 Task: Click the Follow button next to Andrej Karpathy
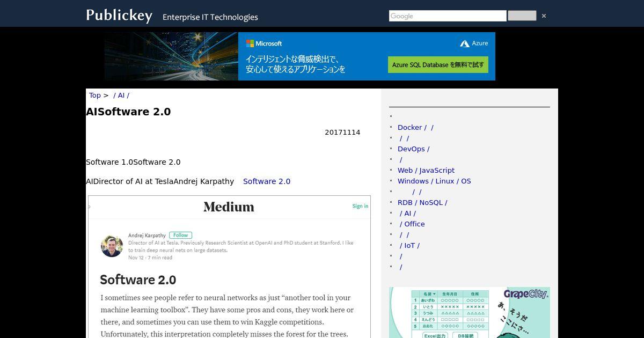181,235
